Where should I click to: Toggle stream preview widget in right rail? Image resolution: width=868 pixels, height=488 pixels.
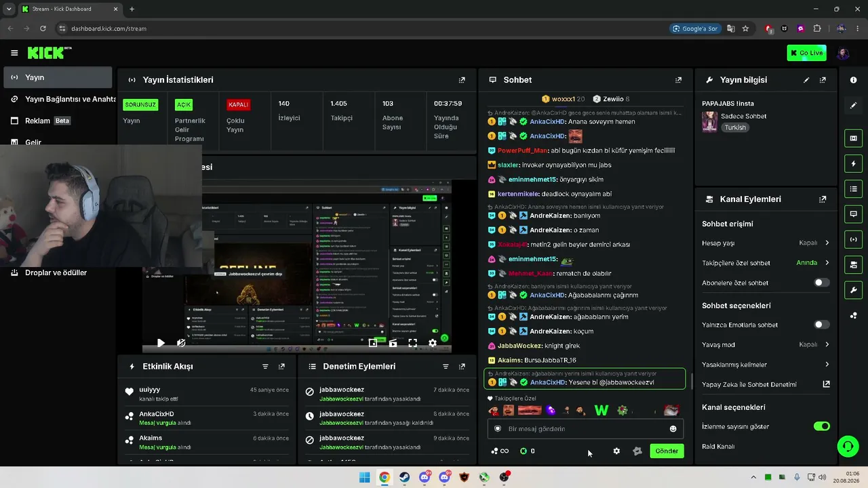point(853,138)
